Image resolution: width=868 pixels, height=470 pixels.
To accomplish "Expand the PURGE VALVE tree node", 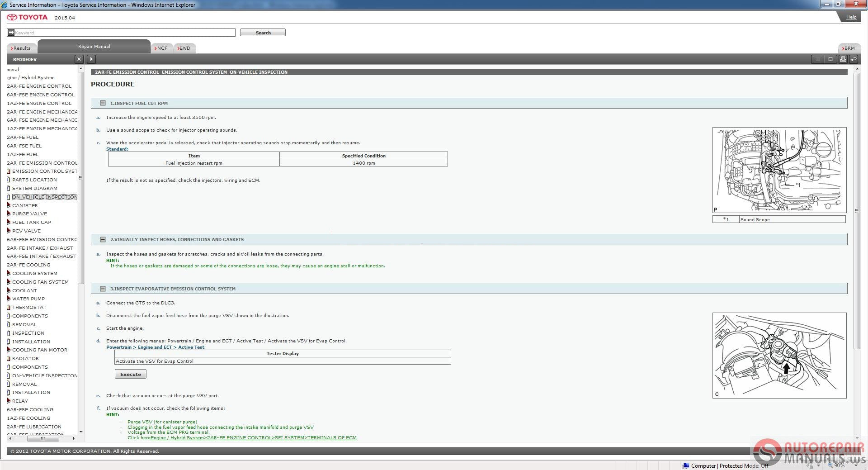I will click(9, 214).
